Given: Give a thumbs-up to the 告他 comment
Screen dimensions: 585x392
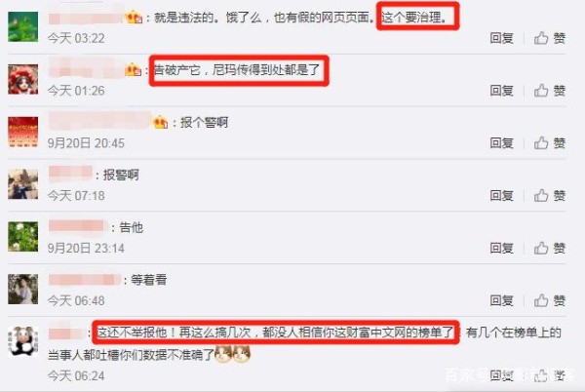Looking at the screenshot, I should point(550,249).
